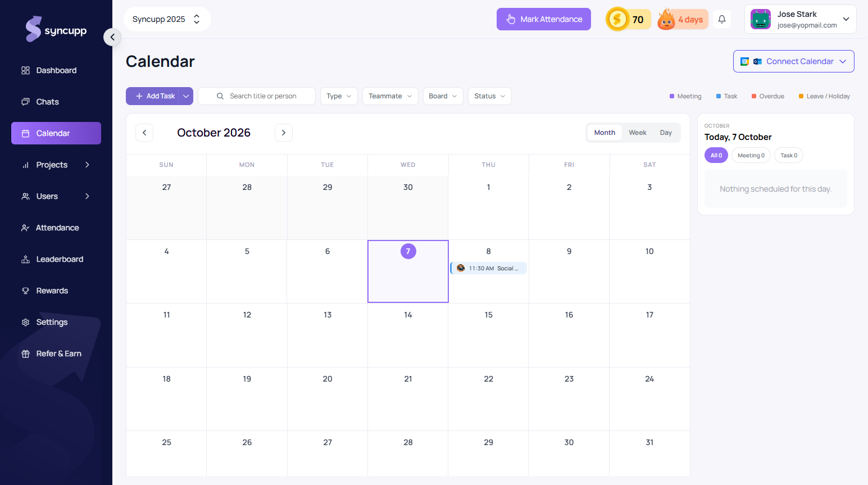Switch to Month view tab
The width and height of the screenshot is (868, 485).
click(605, 133)
